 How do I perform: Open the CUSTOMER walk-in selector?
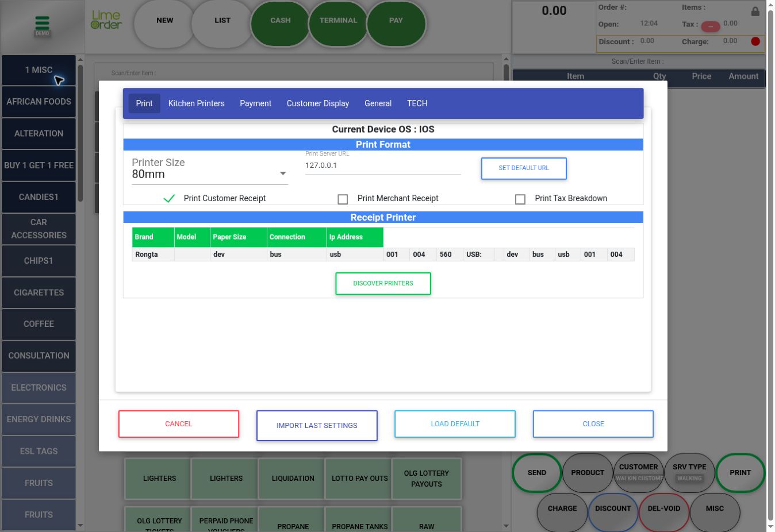(639, 473)
